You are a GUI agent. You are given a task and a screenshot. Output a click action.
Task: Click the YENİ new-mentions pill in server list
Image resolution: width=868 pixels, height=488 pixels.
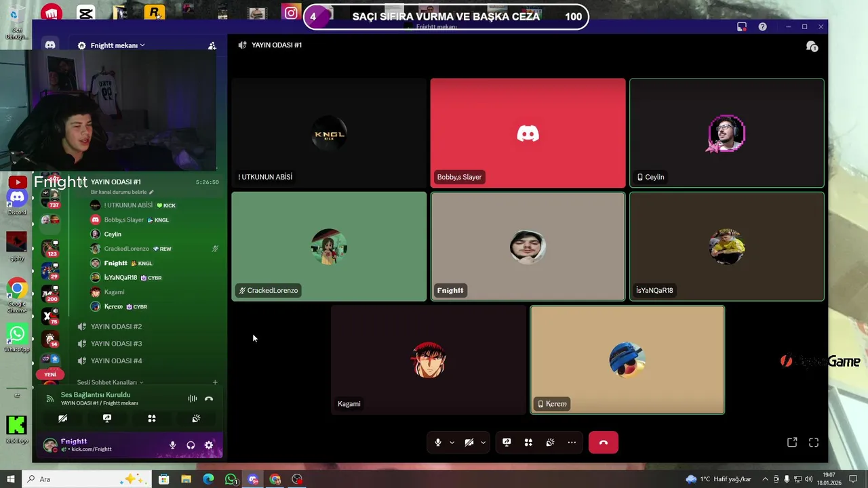[x=50, y=374]
